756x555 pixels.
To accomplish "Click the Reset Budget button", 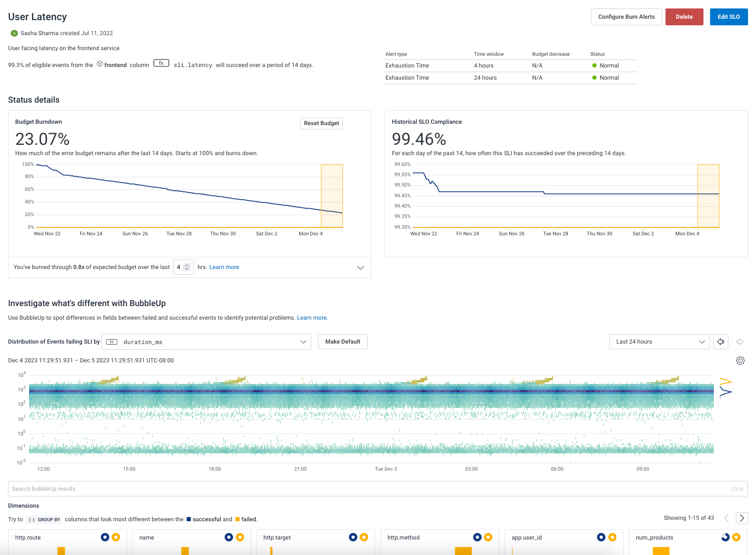I will pyautogui.click(x=321, y=123).
